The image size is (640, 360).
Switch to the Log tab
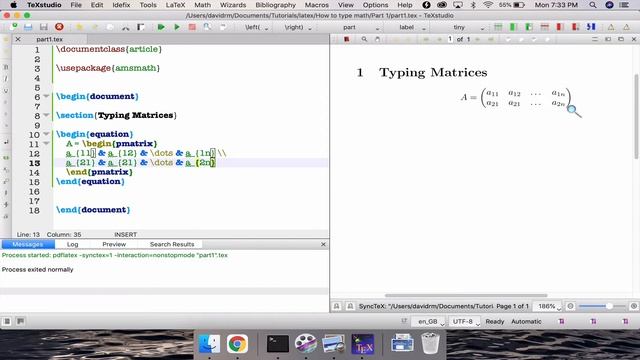pos(72,244)
